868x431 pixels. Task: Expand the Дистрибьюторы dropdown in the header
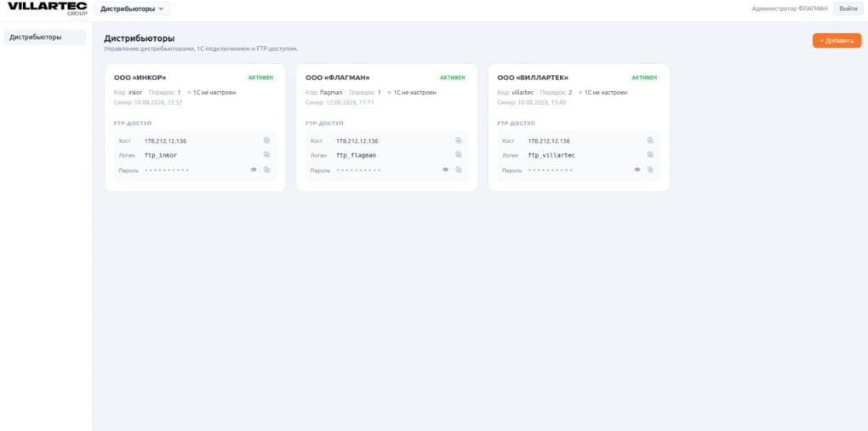click(132, 9)
